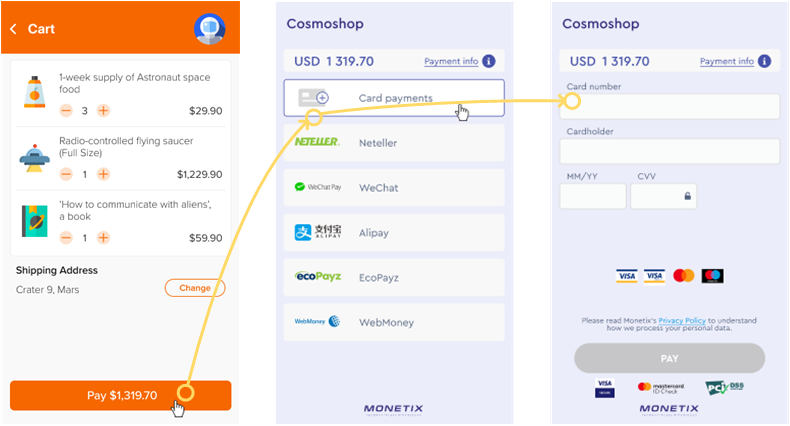
Task: Open Monetix Privacy Policy link
Action: pyautogui.click(x=682, y=320)
